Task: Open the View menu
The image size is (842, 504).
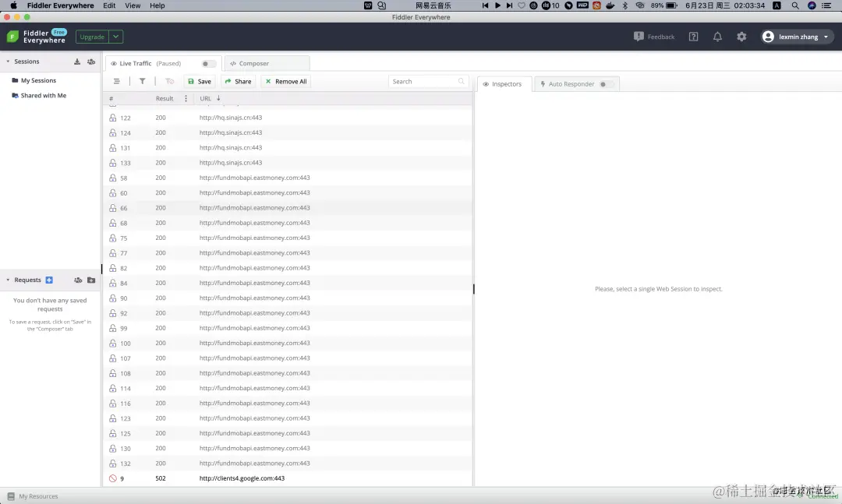Action: pyautogui.click(x=133, y=5)
